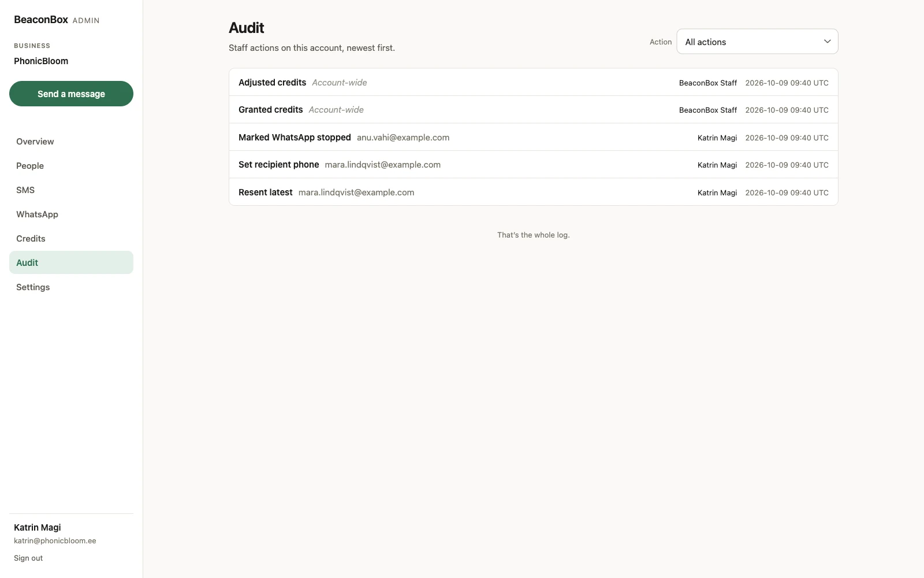Click the timestamp in Set recipient phone row
The width and height of the screenshot is (924, 578).
[x=787, y=165]
